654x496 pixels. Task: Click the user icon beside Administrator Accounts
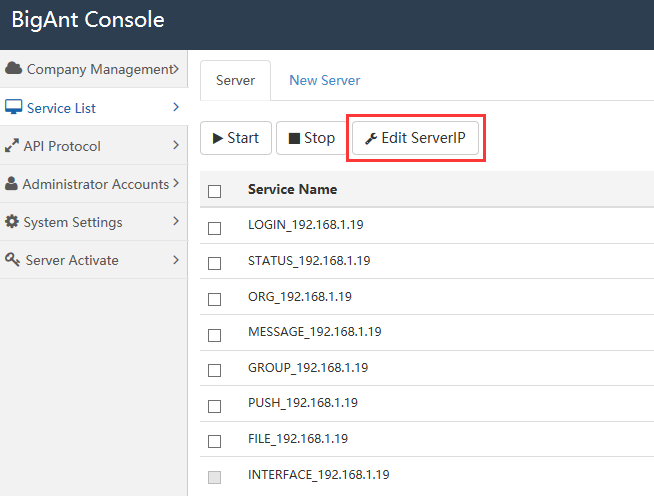[x=12, y=183]
